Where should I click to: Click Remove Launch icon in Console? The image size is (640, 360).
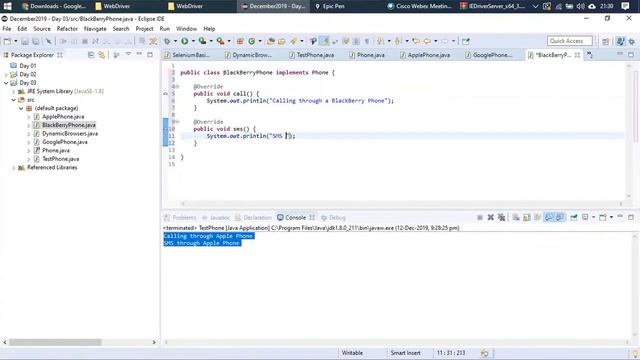pyautogui.click(x=491, y=218)
